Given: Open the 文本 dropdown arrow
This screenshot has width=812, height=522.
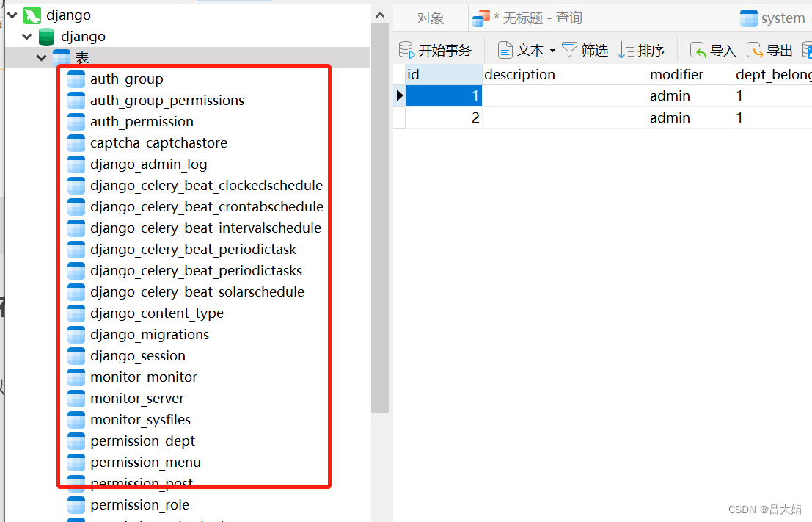Looking at the screenshot, I should tap(552, 51).
